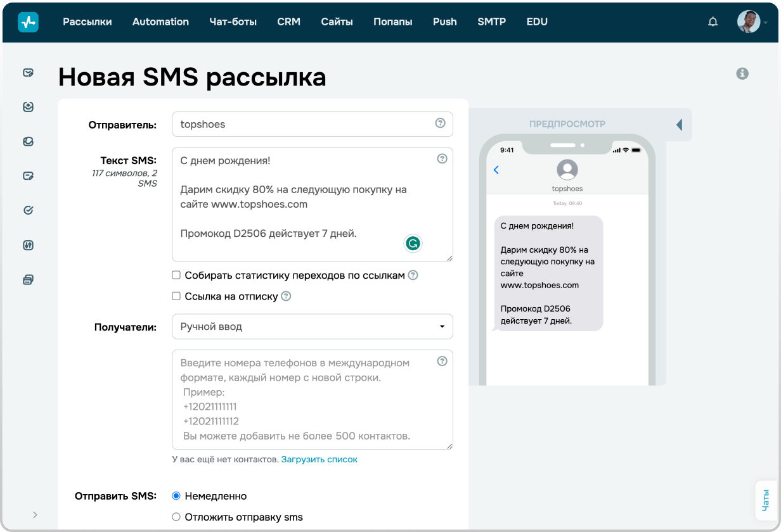Click first left sidebar icon
781x532 pixels.
[x=28, y=73]
